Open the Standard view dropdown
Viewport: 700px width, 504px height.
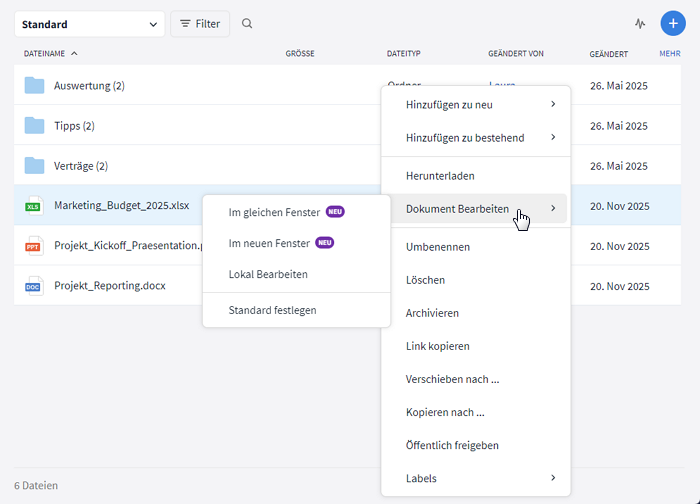point(89,24)
